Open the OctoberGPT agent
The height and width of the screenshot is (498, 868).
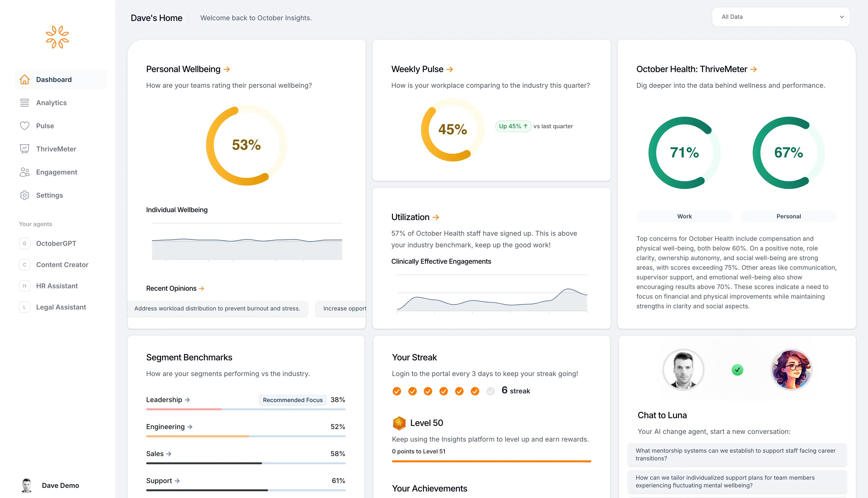coord(56,243)
